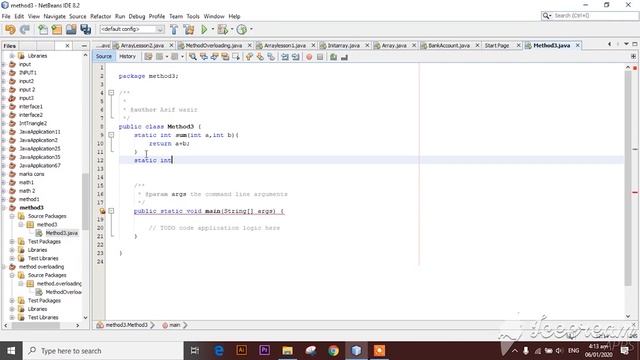Click the Shift Line Left icon
The width and height of the screenshot is (640, 360).
click(x=284, y=57)
